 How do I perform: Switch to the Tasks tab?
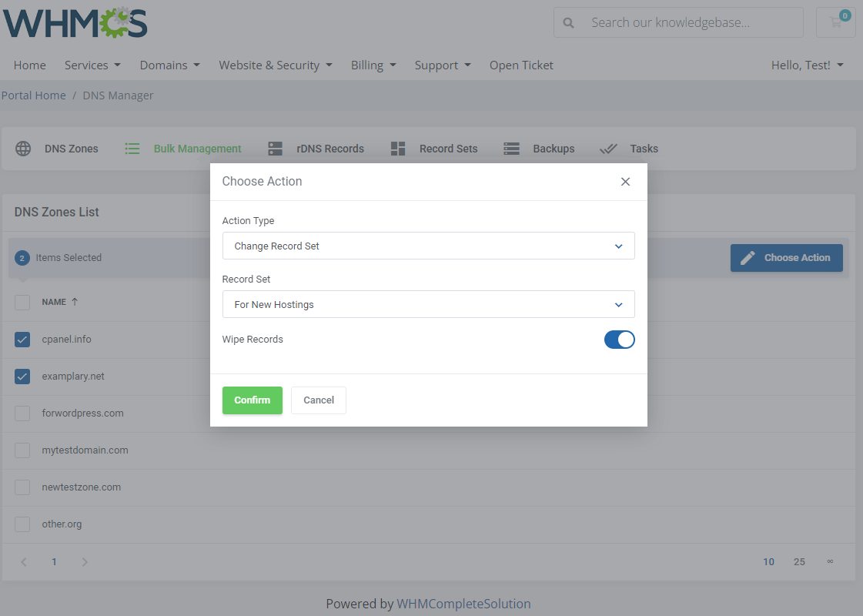tap(628, 149)
